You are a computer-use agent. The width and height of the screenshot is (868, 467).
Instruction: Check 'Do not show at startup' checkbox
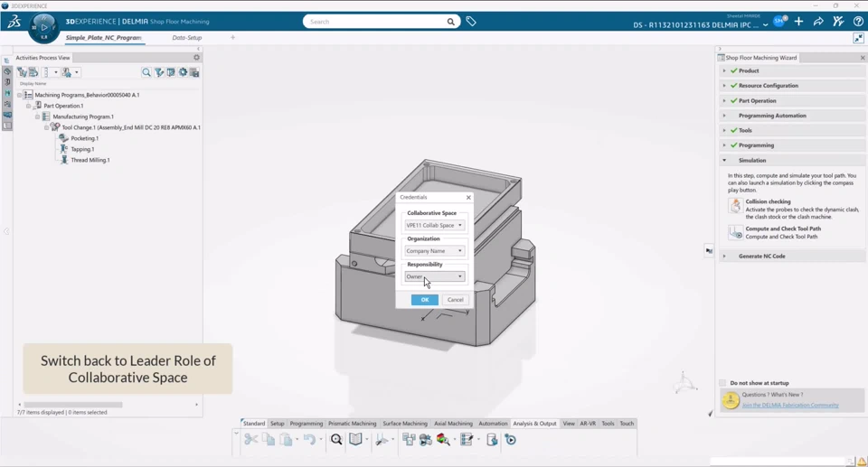tap(722, 383)
